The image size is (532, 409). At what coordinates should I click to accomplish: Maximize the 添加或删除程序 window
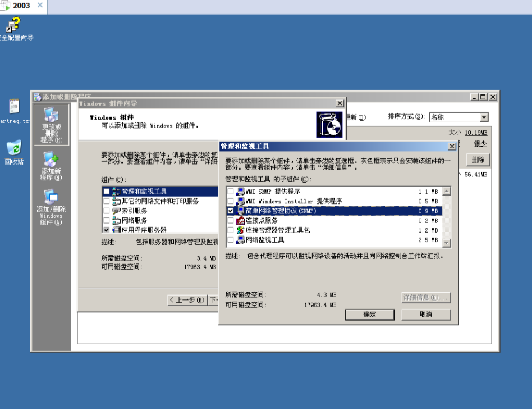point(483,97)
